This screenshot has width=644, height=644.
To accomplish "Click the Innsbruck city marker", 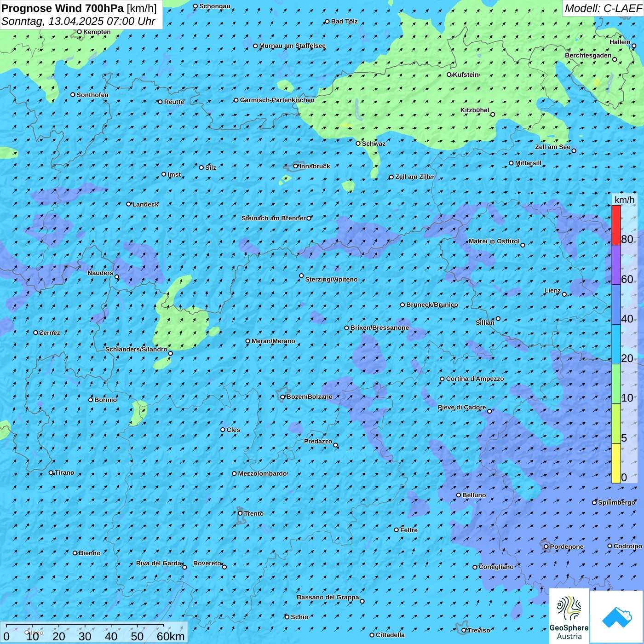I will point(296,166).
